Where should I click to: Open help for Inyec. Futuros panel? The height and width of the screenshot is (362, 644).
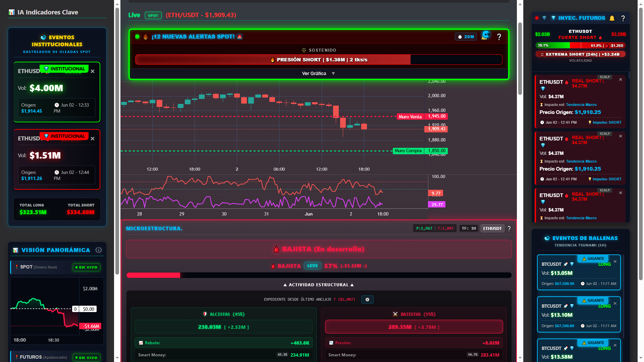(623, 18)
